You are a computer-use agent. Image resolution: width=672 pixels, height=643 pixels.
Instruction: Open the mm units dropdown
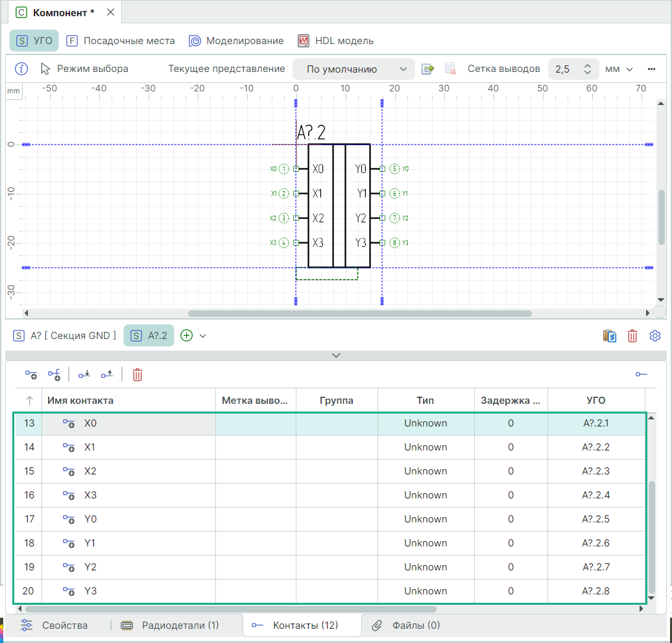pos(619,69)
